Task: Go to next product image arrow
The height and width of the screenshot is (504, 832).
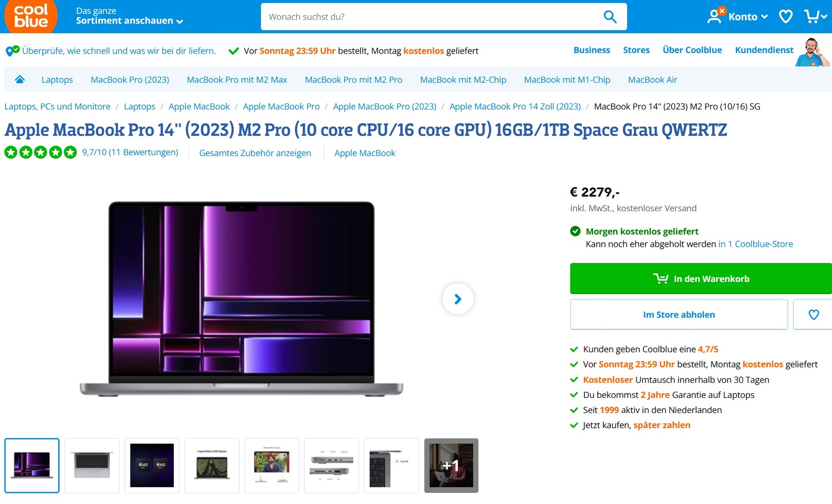Action: 458,299
